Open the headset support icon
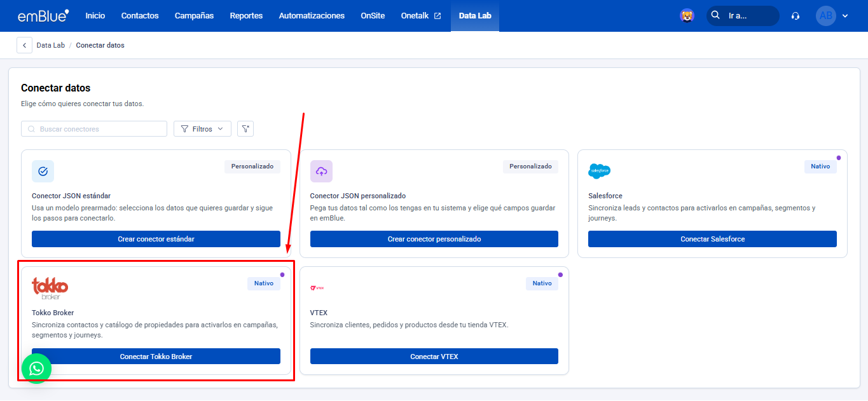The image size is (868, 401). [796, 16]
